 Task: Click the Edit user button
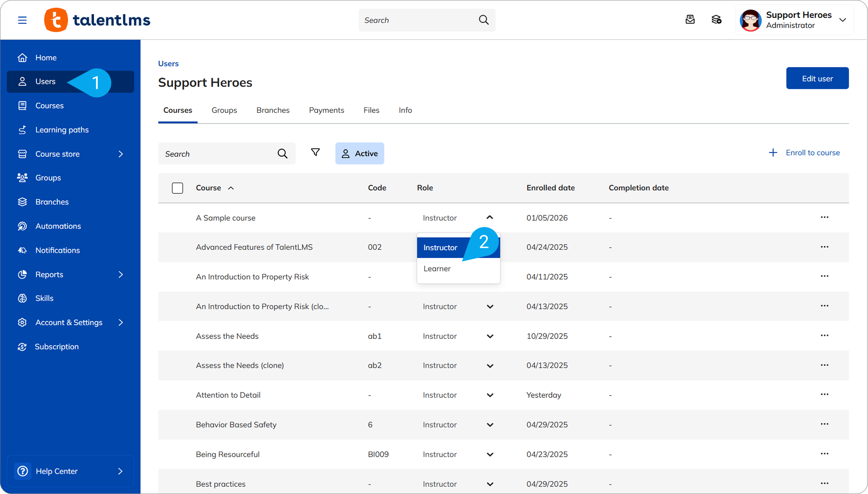click(817, 78)
